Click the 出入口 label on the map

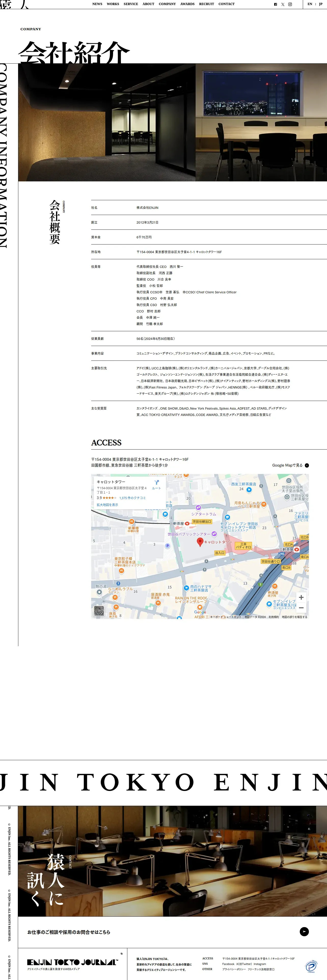pyautogui.click(x=220, y=553)
